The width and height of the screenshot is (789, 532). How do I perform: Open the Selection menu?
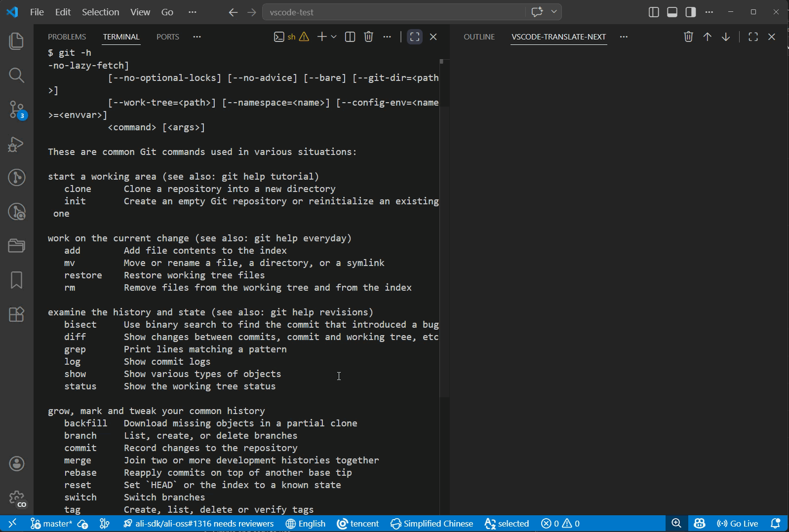100,12
